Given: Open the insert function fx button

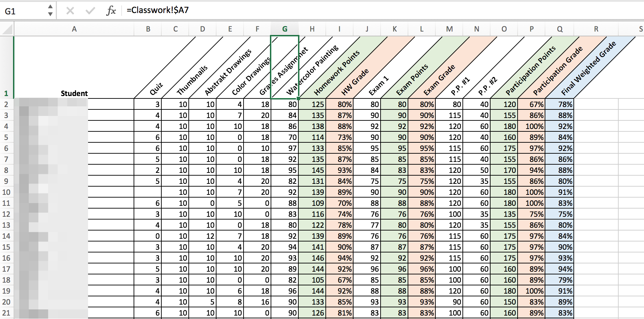Looking at the screenshot, I should 111,11.
